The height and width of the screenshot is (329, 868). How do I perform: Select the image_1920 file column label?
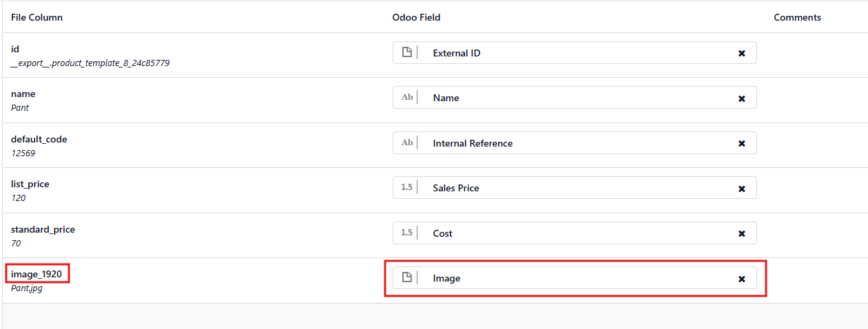click(x=37, y=274)
